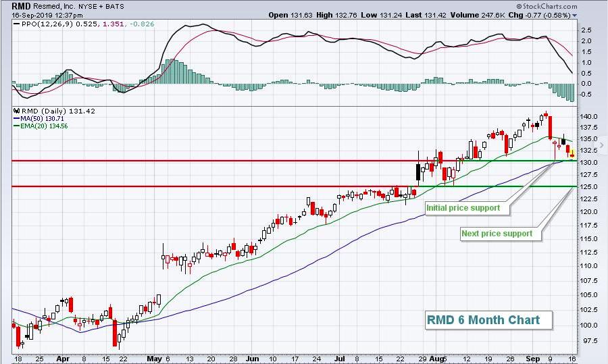
Task: Select the 'Next price support' annotation label
Action: click(x=497, y=234)
